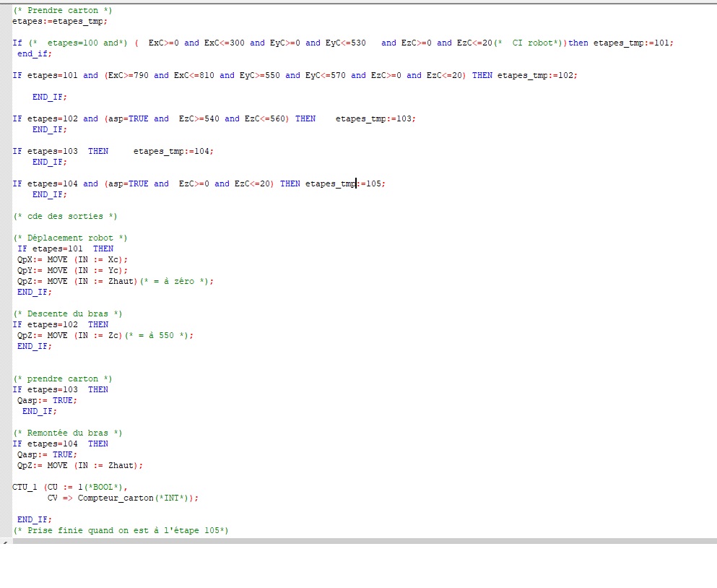717x588 pixels.
Task: Click the horizontal scrollbar below the code
Action: click(361, 540)
